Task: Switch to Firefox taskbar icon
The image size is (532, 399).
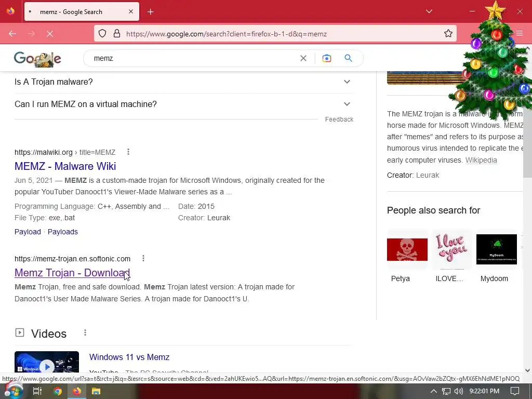Action: pos(77,391)
